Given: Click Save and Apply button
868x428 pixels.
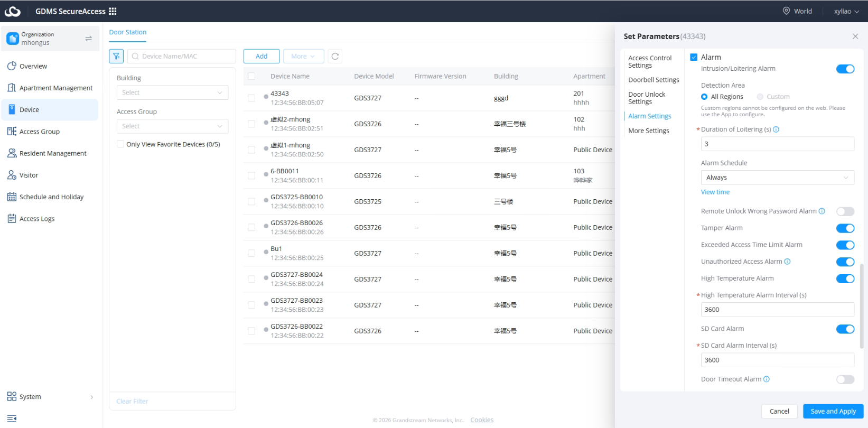Looking at the screenshot, I should [x=833, y=411].
